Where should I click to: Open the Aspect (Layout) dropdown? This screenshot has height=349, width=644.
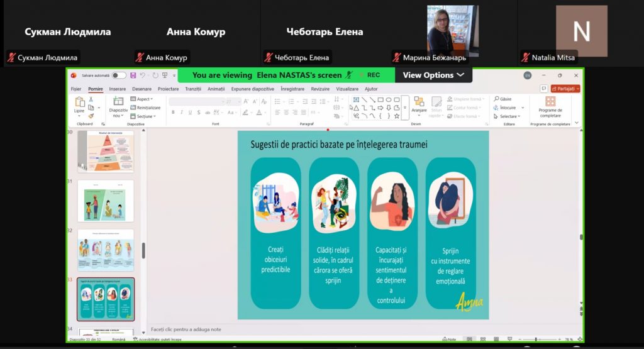tap(142, 99)
